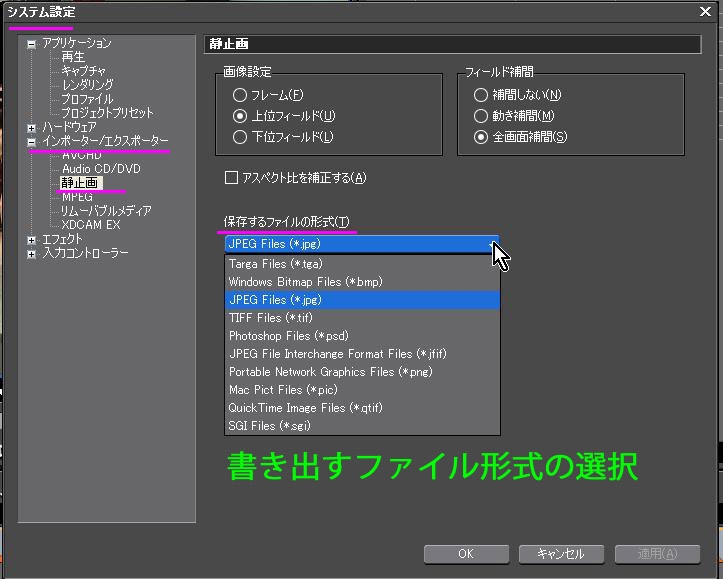
Task: Choose 動き補間 field interpolation option
Action: pyautogui.click(x=481, y=116)
